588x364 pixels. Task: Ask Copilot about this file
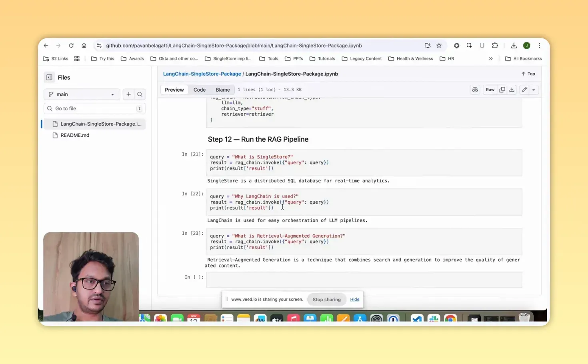coord(475,90)
